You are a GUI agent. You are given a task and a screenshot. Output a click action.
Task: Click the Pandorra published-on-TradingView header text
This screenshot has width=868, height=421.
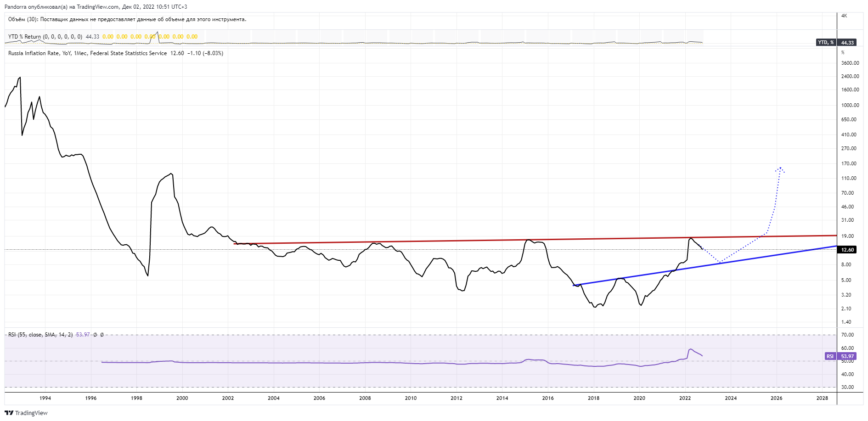pos(96,7)
